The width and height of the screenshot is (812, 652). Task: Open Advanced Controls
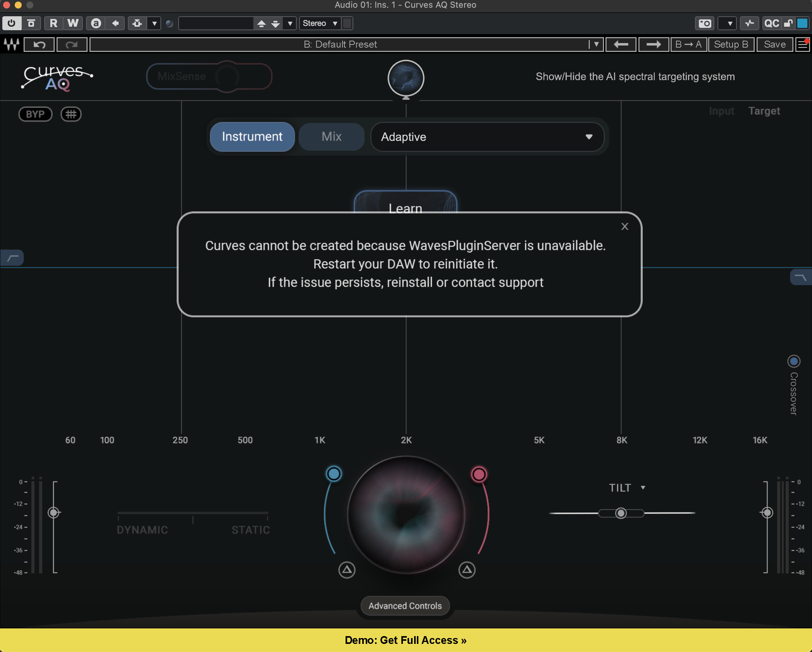405,606
